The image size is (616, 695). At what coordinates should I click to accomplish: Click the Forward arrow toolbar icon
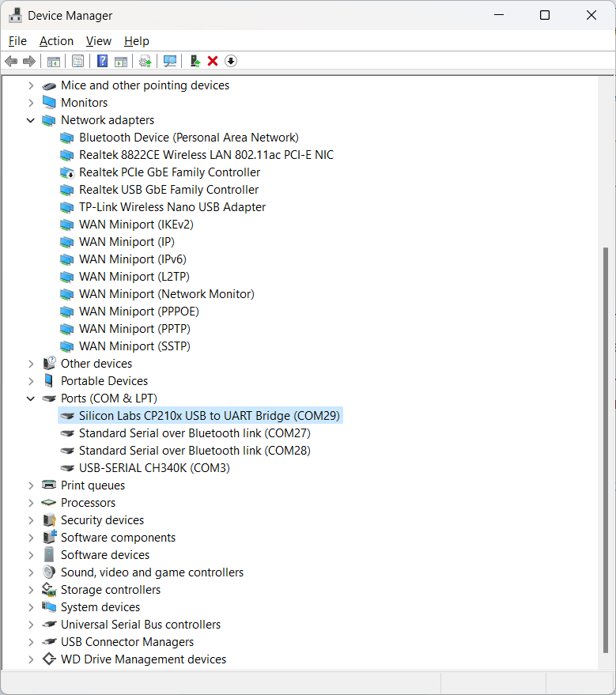[x=28, y=61]
